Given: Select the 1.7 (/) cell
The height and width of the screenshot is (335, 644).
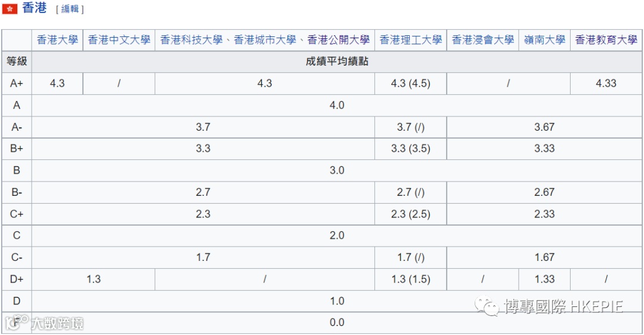Looking at the screenshot, I should click(411, 257).
